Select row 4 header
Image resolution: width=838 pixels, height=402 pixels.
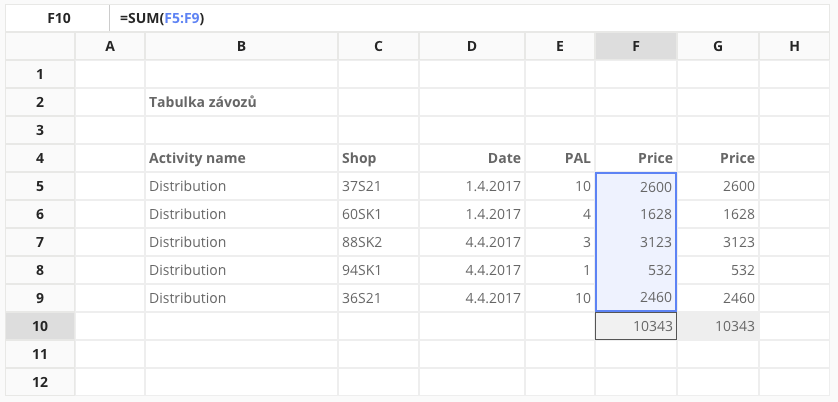pyautogui.click(x=40, y=158)
